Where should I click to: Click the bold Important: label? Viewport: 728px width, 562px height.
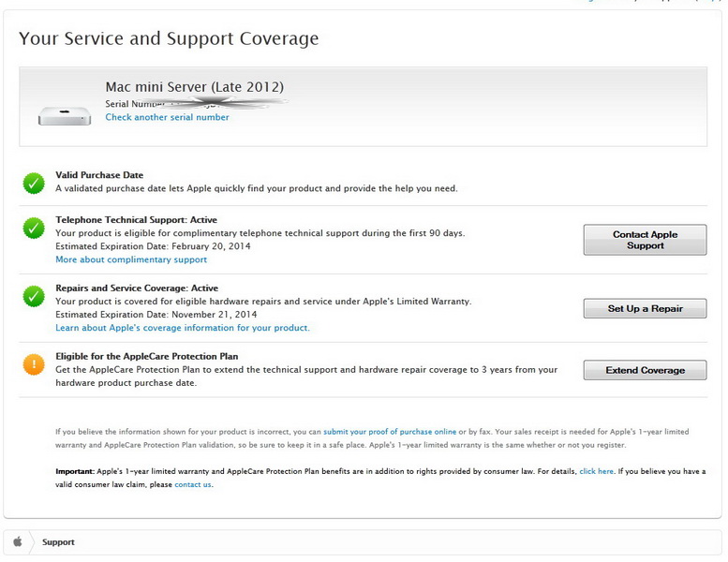coord(75,471)
